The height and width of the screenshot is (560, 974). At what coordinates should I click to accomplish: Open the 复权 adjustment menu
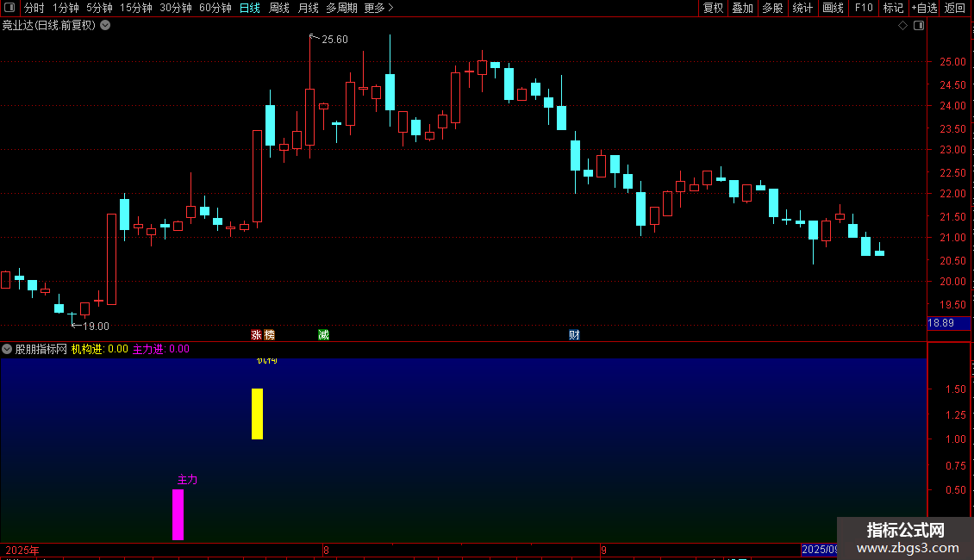coord(713,8)
